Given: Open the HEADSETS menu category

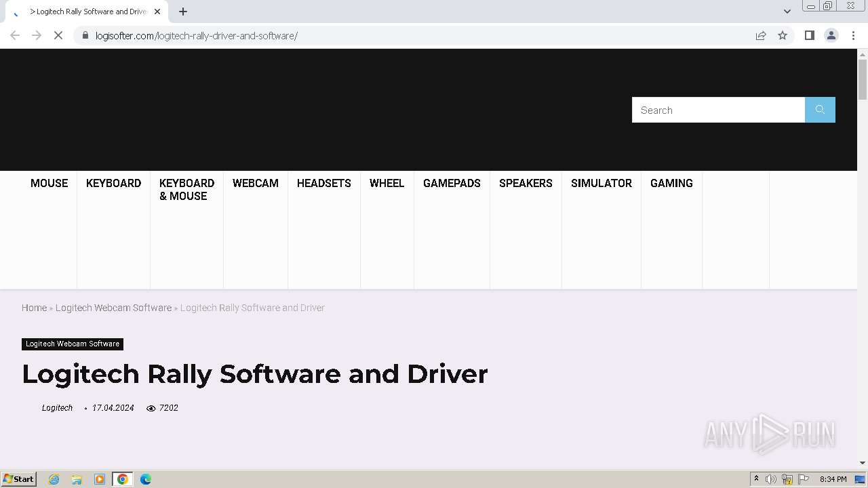Looking at the screenshot, I should [323, 183].
